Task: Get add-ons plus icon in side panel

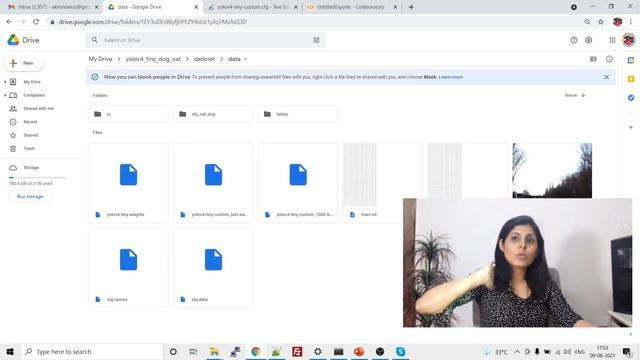Action: [631, 127]
